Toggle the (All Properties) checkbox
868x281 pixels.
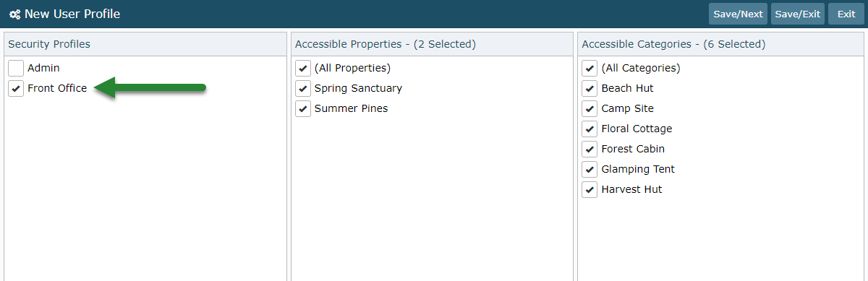(303, 68)
